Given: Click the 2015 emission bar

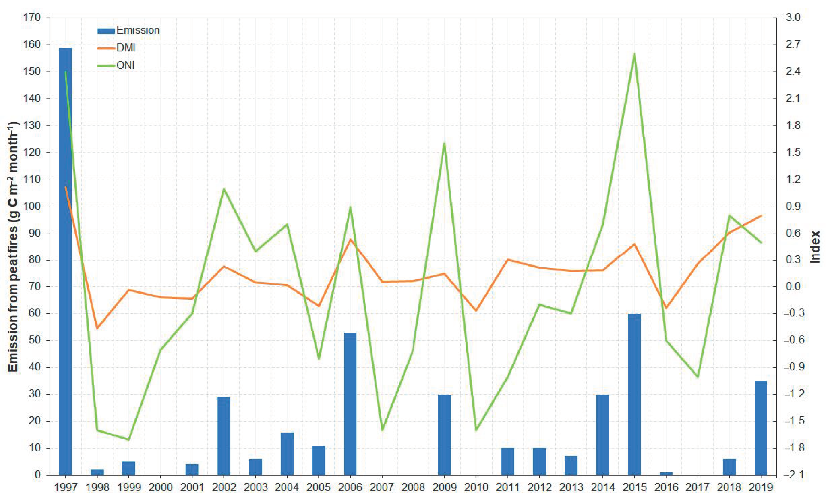Looking at the screenshot, I should pos(634,394).
